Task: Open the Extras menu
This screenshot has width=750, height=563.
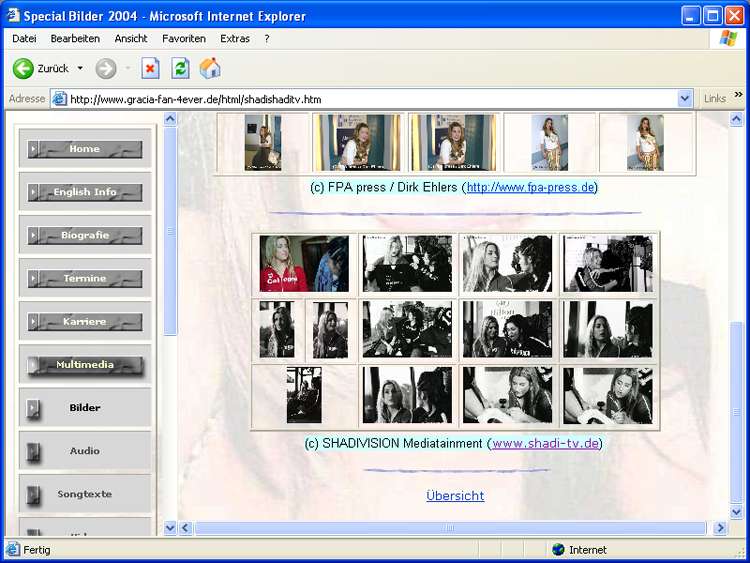Action: click(235, 39)
